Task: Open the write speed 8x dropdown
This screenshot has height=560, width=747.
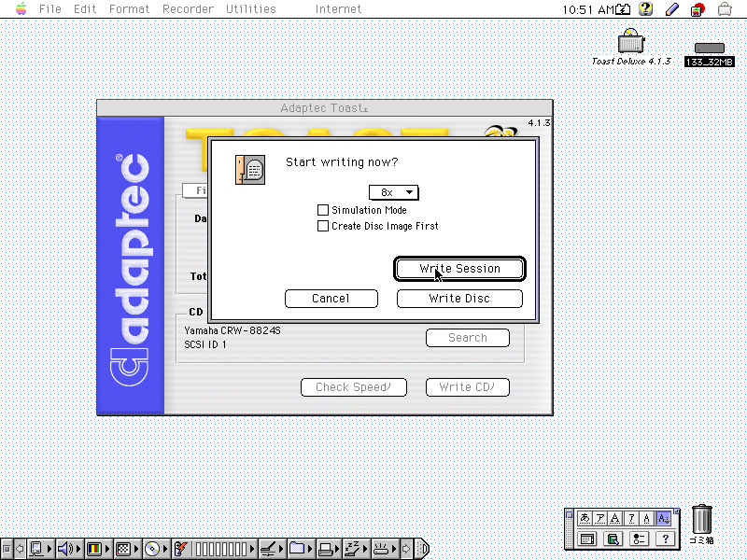Action: (x=393, y=192)
